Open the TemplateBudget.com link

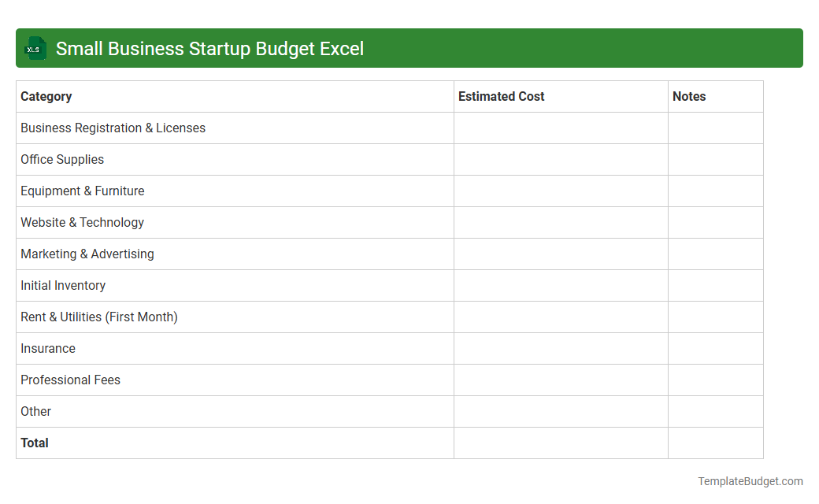point(750,480)
